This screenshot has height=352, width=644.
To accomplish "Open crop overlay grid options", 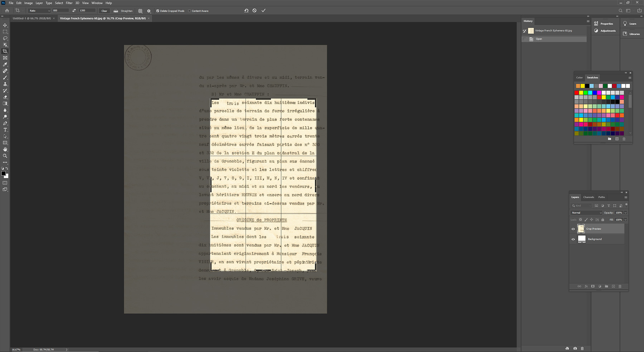I will point(140,11).
